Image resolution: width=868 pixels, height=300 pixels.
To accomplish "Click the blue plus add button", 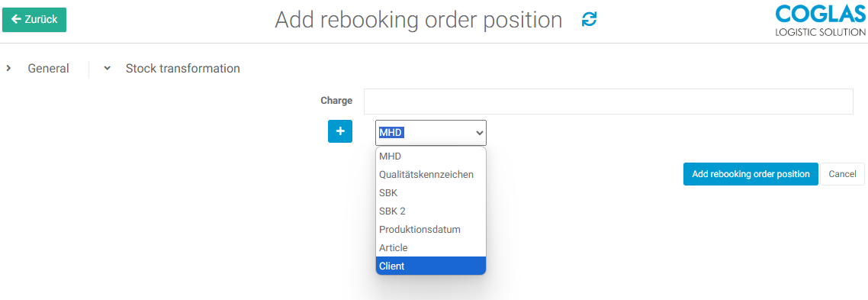I will coord(340,131).
